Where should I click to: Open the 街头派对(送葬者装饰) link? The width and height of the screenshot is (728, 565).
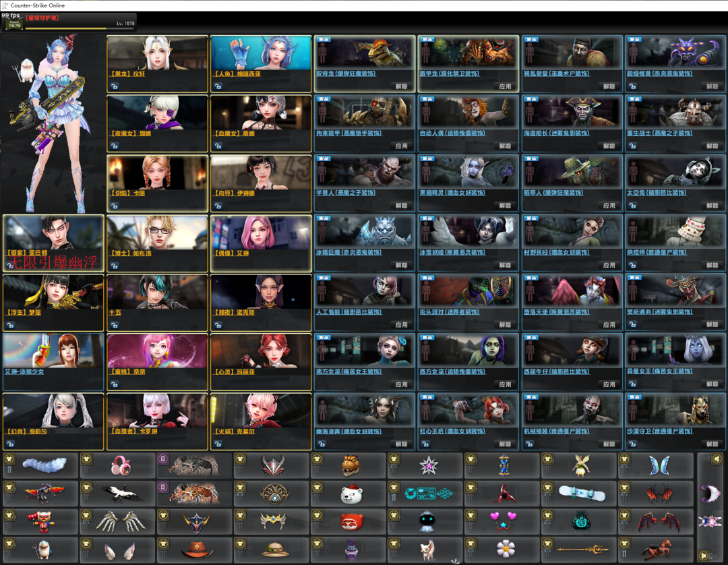tap(449, 312)
